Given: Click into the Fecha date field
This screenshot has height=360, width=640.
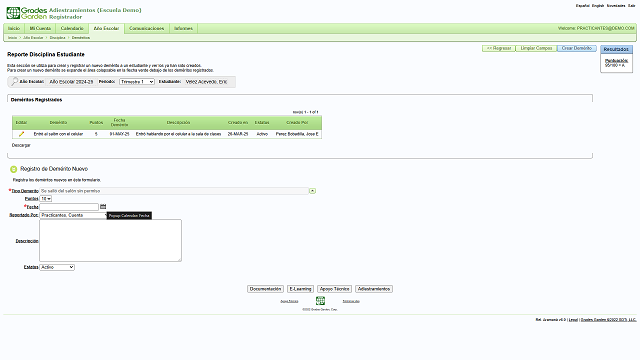Looking at the screenshot, I should (69, 207).
